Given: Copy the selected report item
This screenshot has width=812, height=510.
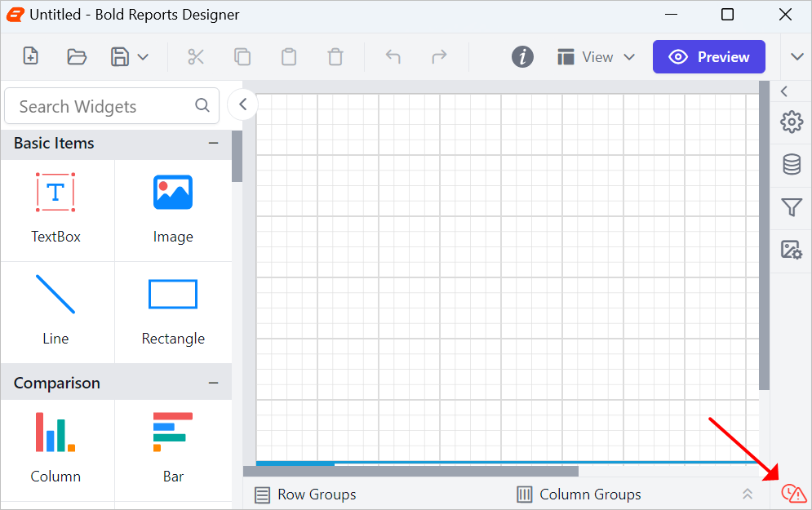Looking at the screenshot, I should [x=242, y=56].
